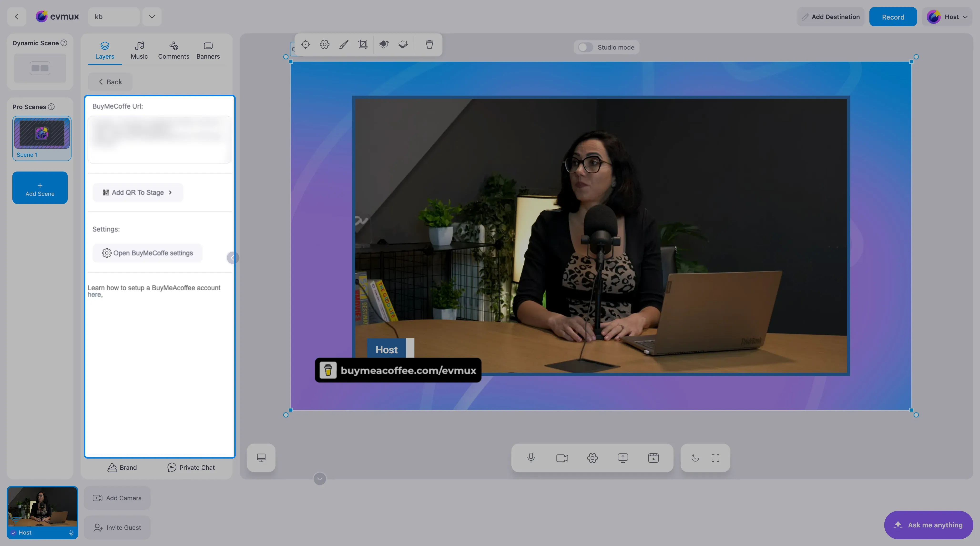Click Add Destination button

click(x=831, y=17)
